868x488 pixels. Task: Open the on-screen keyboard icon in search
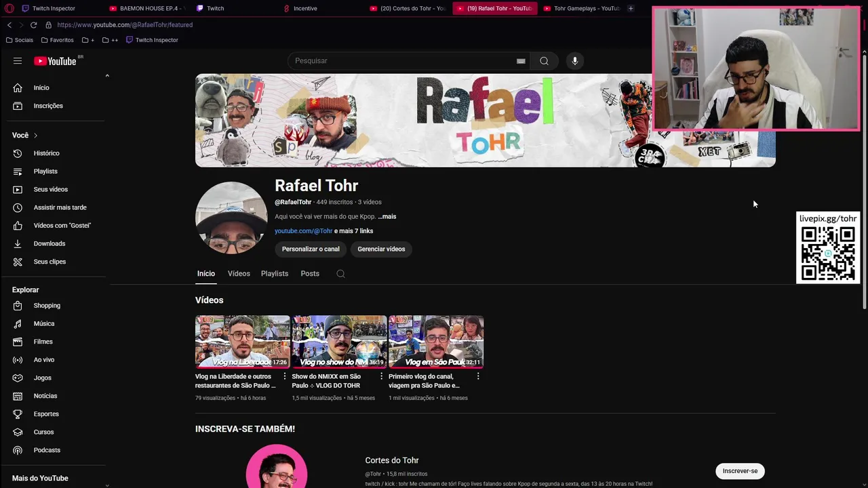(x=521, y=61)
